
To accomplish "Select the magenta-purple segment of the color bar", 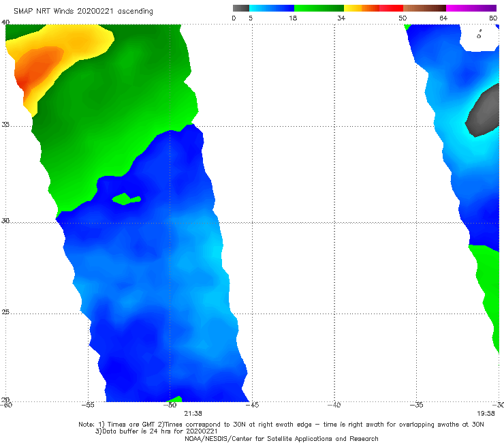I will click(x=471, y=8).
